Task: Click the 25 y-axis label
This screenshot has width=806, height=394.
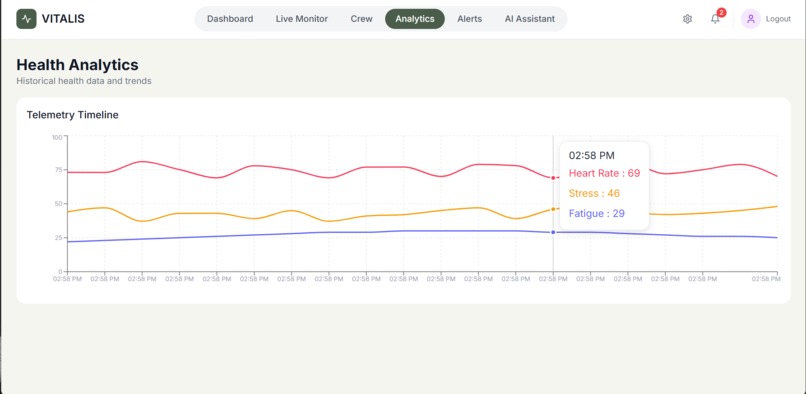Action: (58, 238)
